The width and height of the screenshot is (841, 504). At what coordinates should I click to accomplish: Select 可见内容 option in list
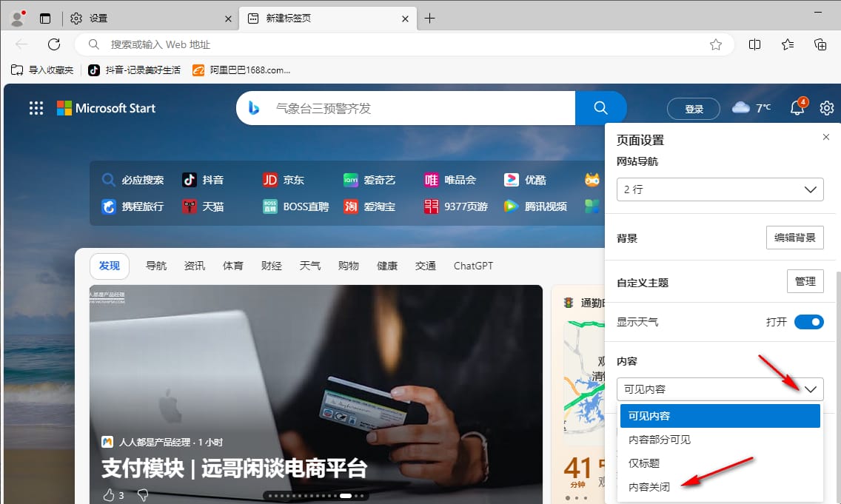point(720,416)
